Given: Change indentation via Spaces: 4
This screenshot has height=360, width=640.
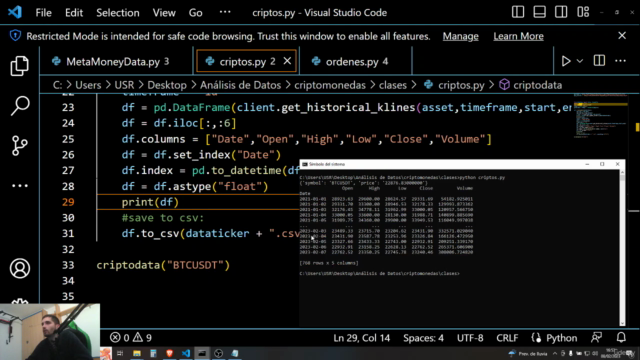Looking at the screenshot, I should pyautogui.click(x=423, y=338).
